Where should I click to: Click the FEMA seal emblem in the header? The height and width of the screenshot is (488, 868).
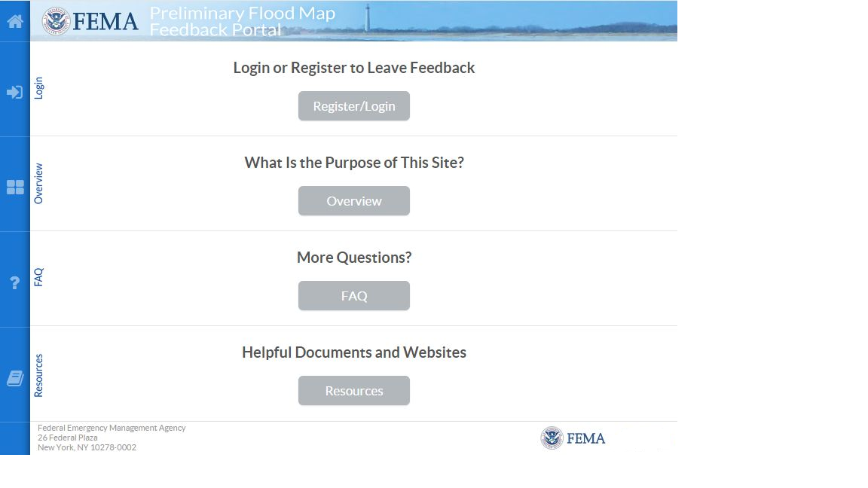57,21
